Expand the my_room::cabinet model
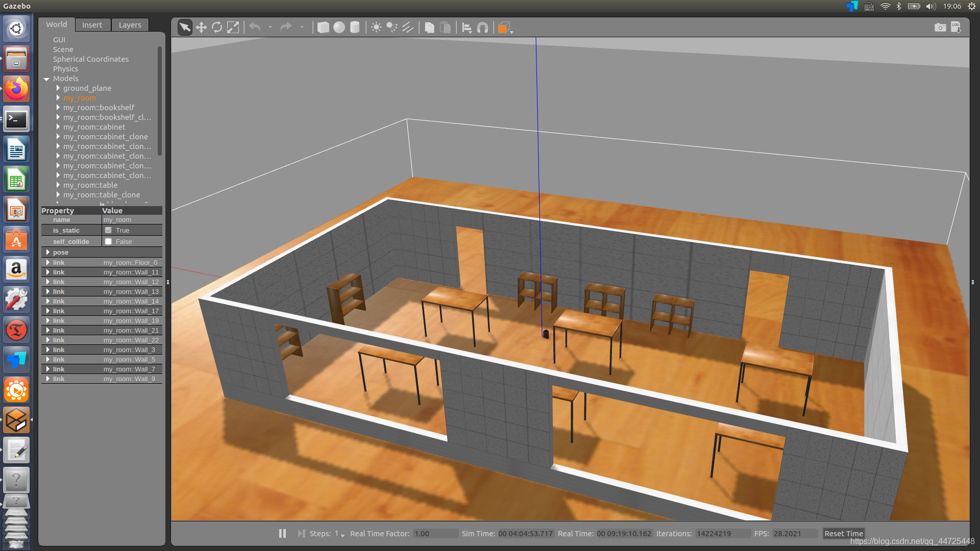The image size is (980, 551). (x=58, y=127)
